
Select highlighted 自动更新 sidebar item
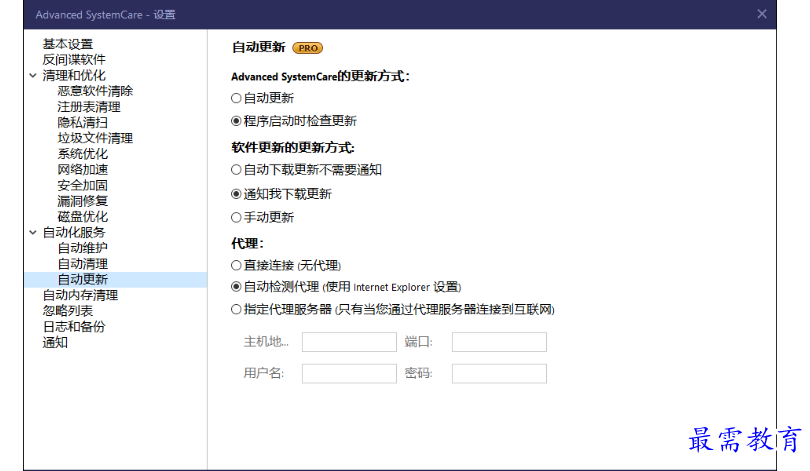[116, 279]
